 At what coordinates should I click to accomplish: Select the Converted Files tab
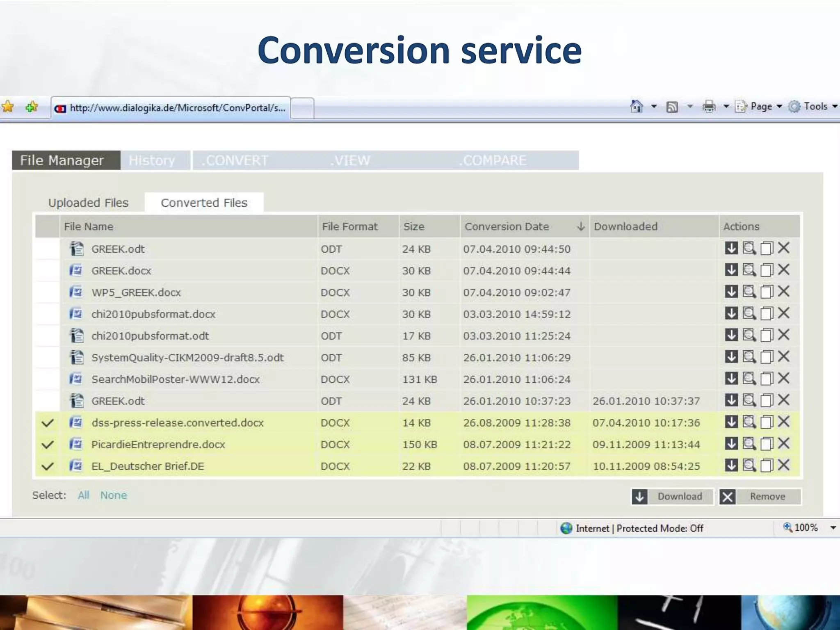click(204, 203)
